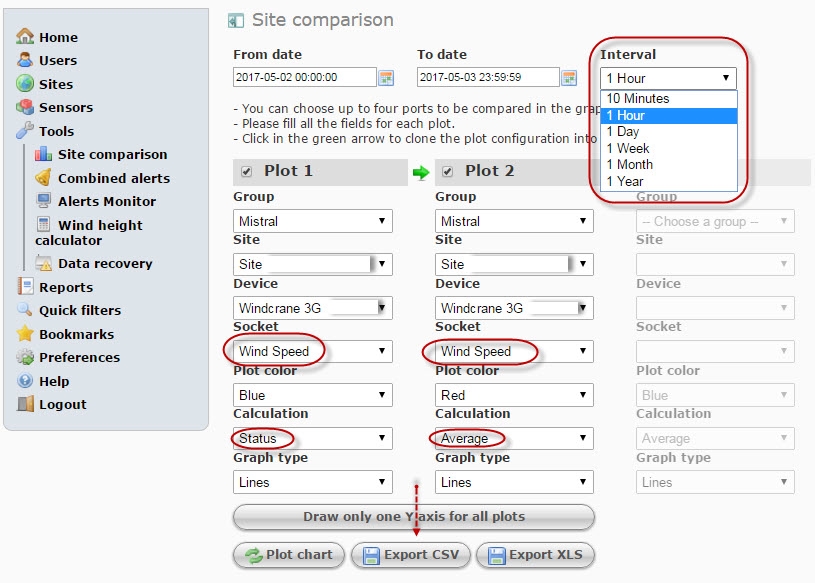Image resolution: width=815 pixels, height=583 pixels.
Task: Click the Combined alerts bell icon
Action: (44, 177)
